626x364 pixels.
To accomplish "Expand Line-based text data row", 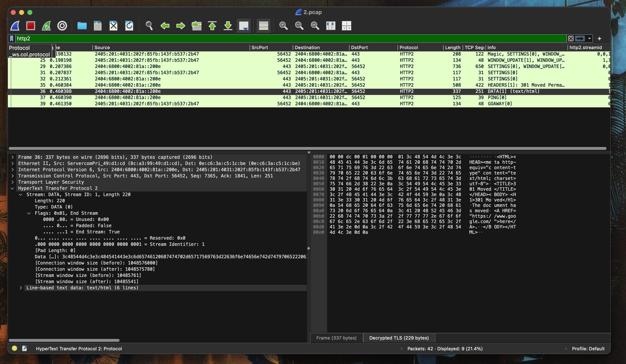I will (21, 288).
